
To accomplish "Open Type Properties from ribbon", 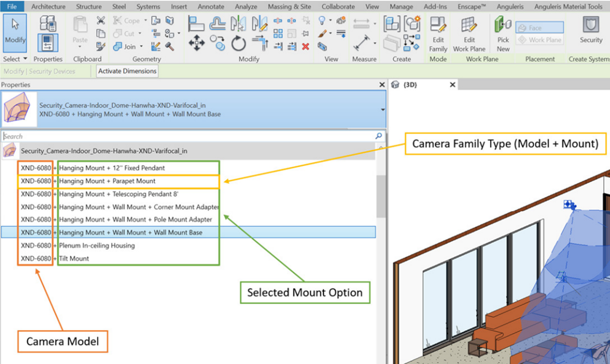I will (48, 24).
